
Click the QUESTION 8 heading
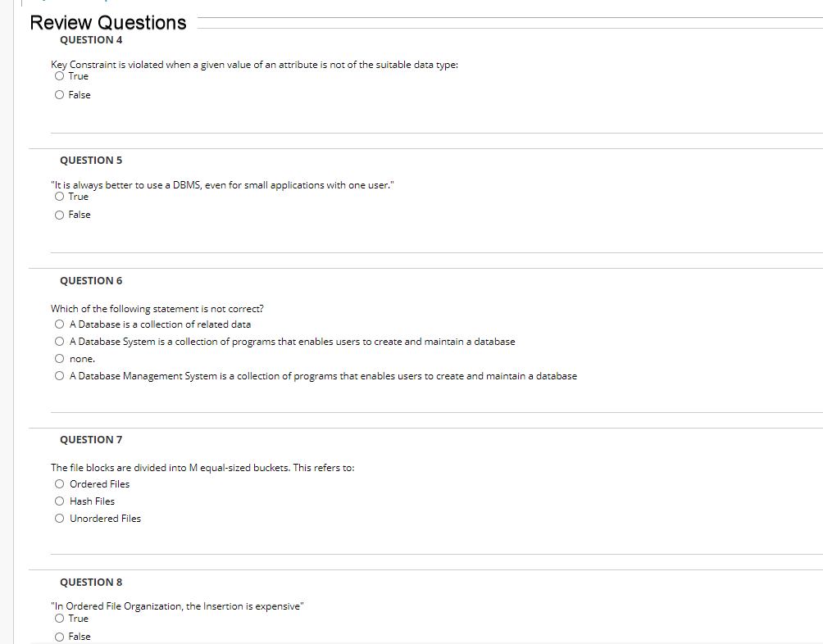pyautogui.click(x=91, y=582)
